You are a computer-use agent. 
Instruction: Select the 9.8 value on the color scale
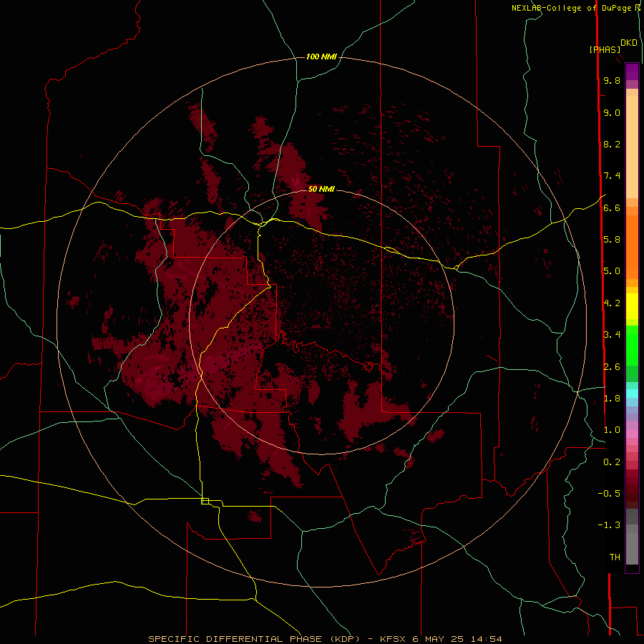(x=612, y=80)
